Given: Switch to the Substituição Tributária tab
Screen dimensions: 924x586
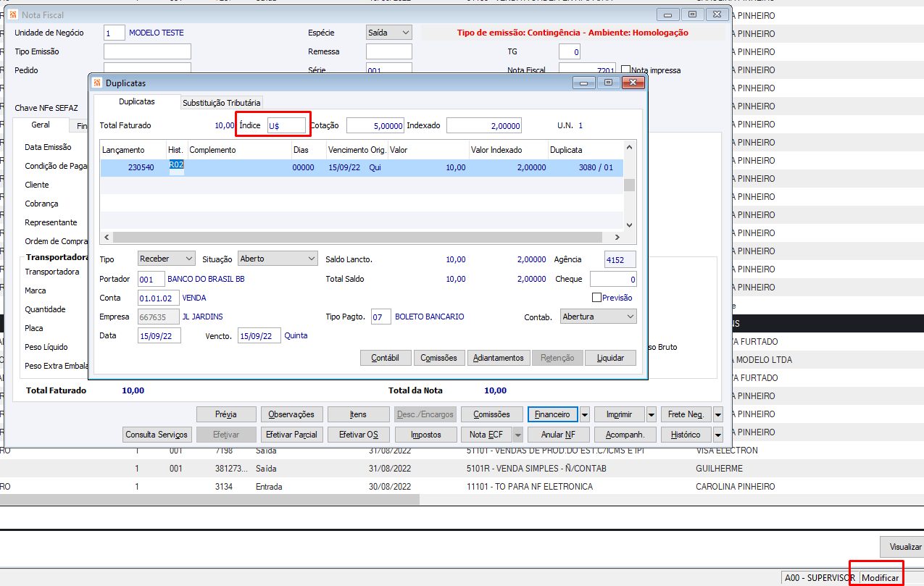Looking at the screenshot, I should pos(221,103).
